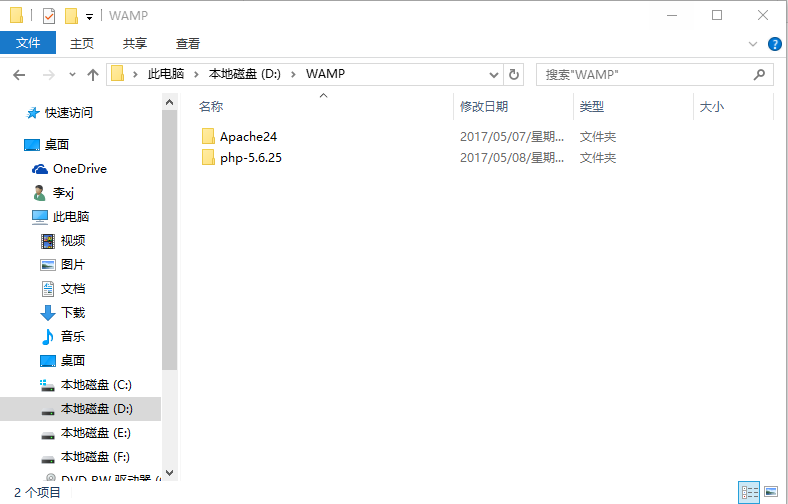Select the php-5.6.25 folder icon

[208, 157]
